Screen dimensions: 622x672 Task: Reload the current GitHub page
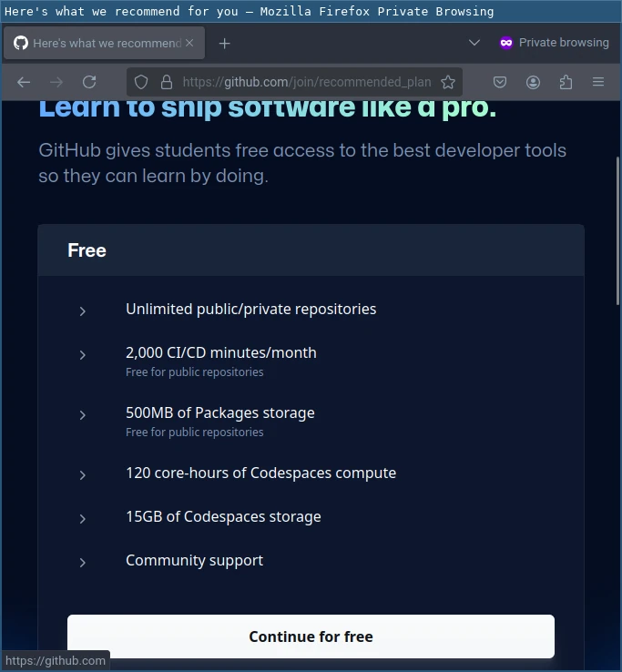point(89,82)
